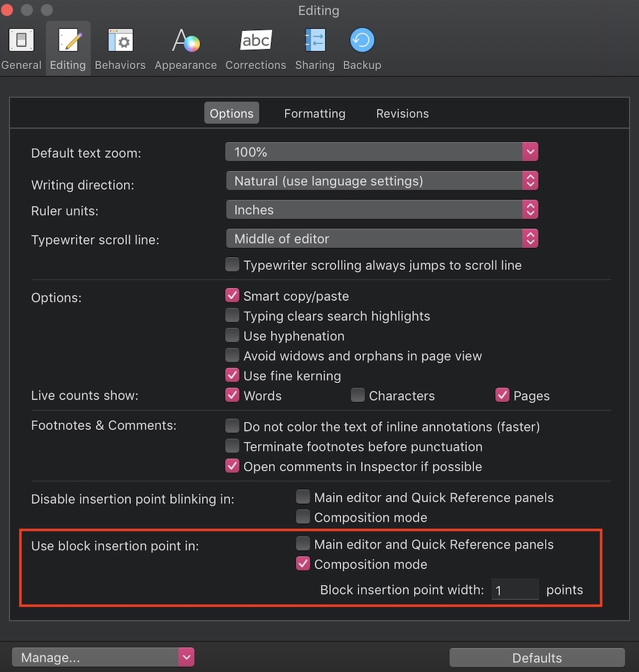Open the Default text zoom dropdown
639x672 pixels.
pyautogui.click(x=381, y=152)
